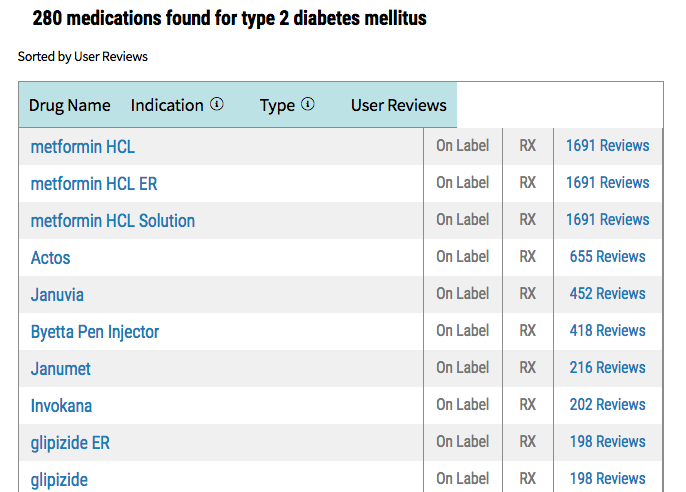
Task: Click RX in the metformin HCL ER row
Action: (528, 182)
